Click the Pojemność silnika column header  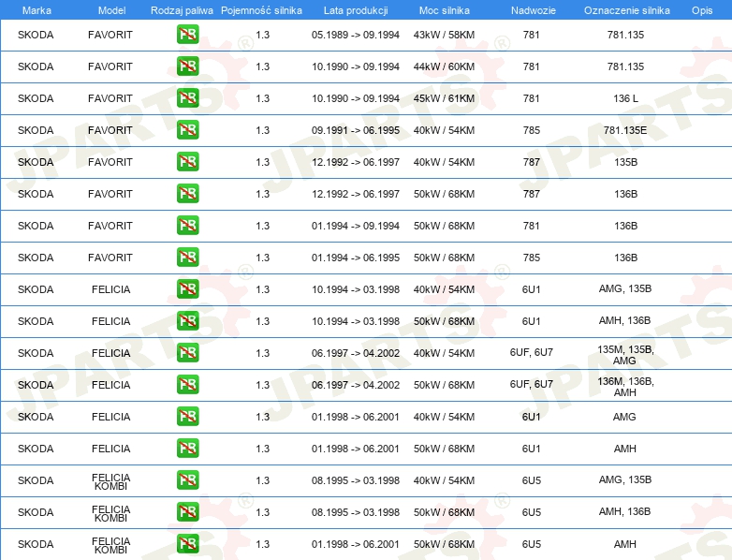point(261,10)
